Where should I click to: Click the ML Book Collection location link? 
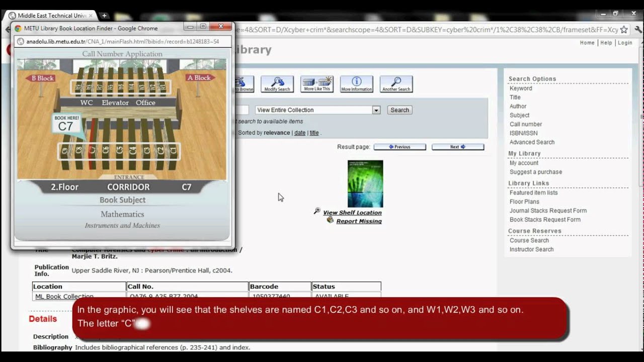pyautogui.click(x=64, y=296)
